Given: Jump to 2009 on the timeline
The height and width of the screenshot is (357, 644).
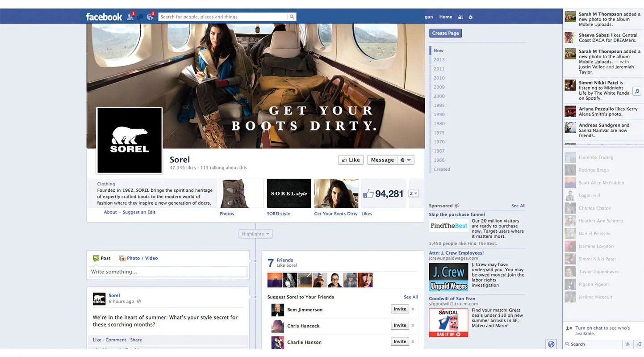Looking at the screenshot, I should tap(439, 87).
